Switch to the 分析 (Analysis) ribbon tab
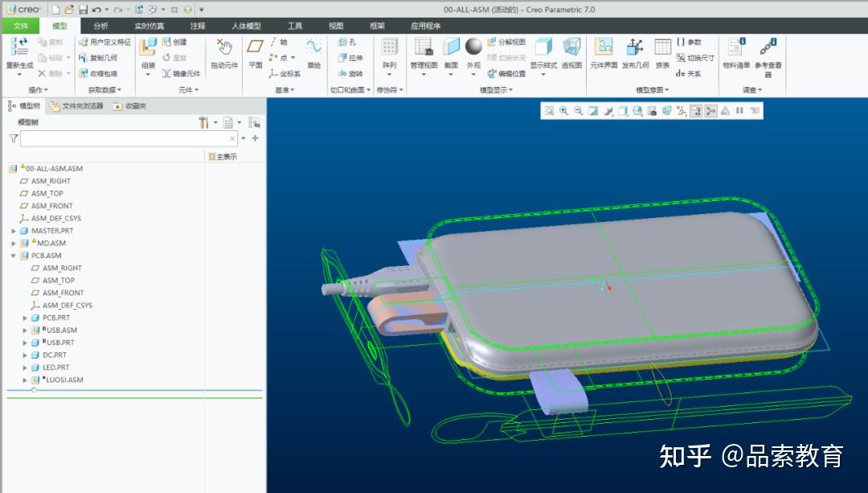This screenshot has height=493, width=868. click(100, 25)
